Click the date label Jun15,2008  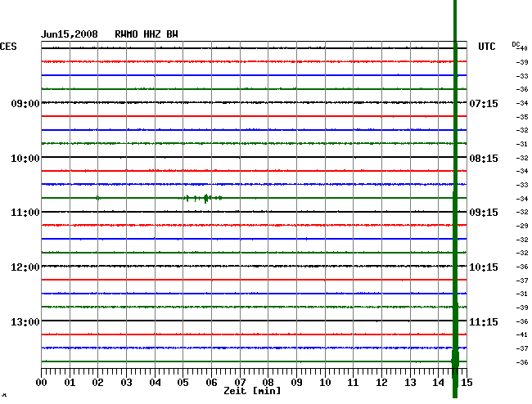point(70,34)
